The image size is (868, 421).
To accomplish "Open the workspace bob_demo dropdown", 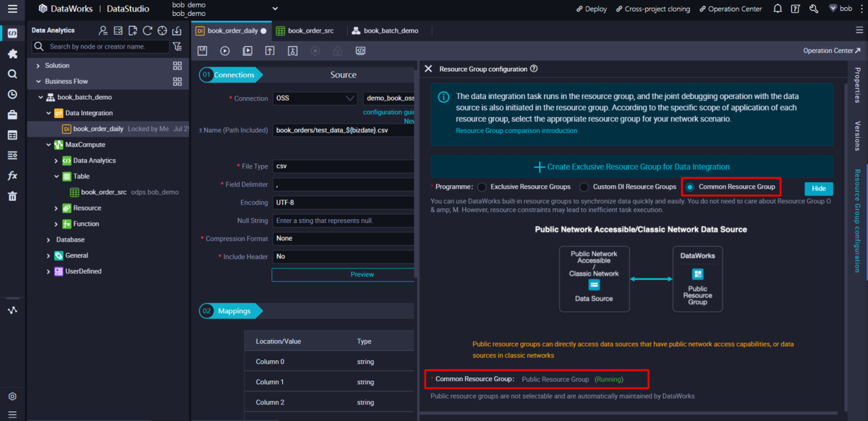I will 275,9.
